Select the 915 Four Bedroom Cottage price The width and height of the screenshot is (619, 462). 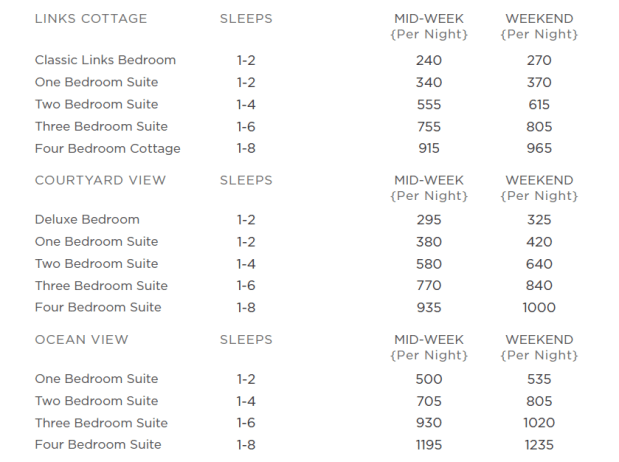point(429,149)
